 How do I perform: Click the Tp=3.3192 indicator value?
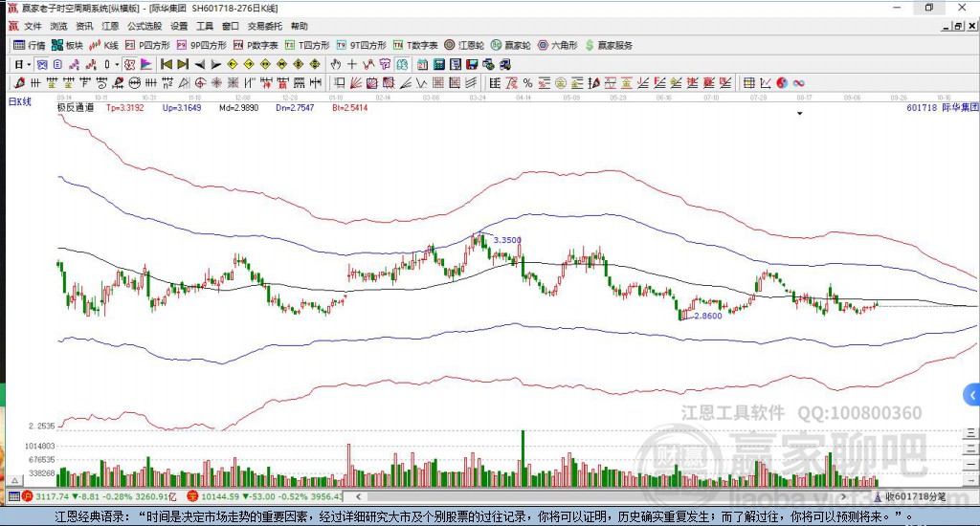(x=125, y=107)
